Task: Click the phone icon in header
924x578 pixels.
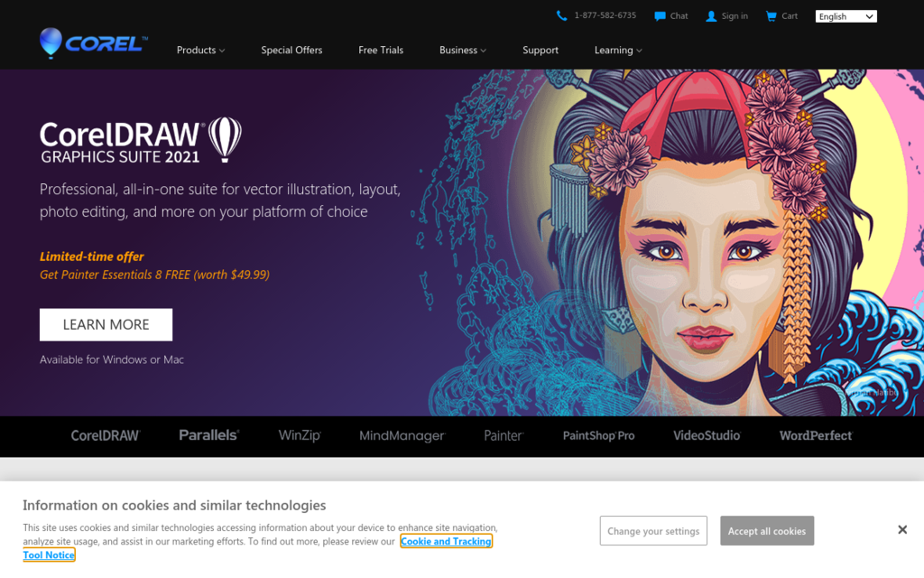Action: [x=562, y=16]
